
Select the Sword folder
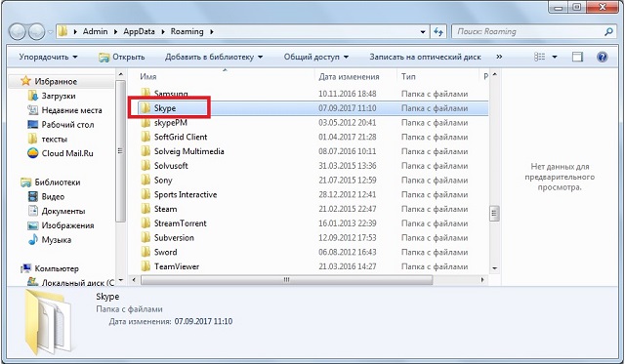(x=165, y=252)
